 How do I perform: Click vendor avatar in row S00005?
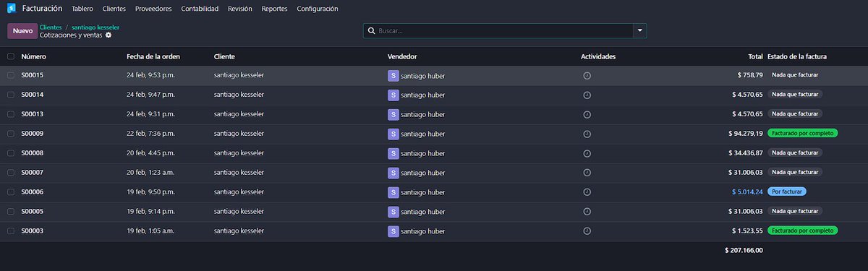click(393, 212)
